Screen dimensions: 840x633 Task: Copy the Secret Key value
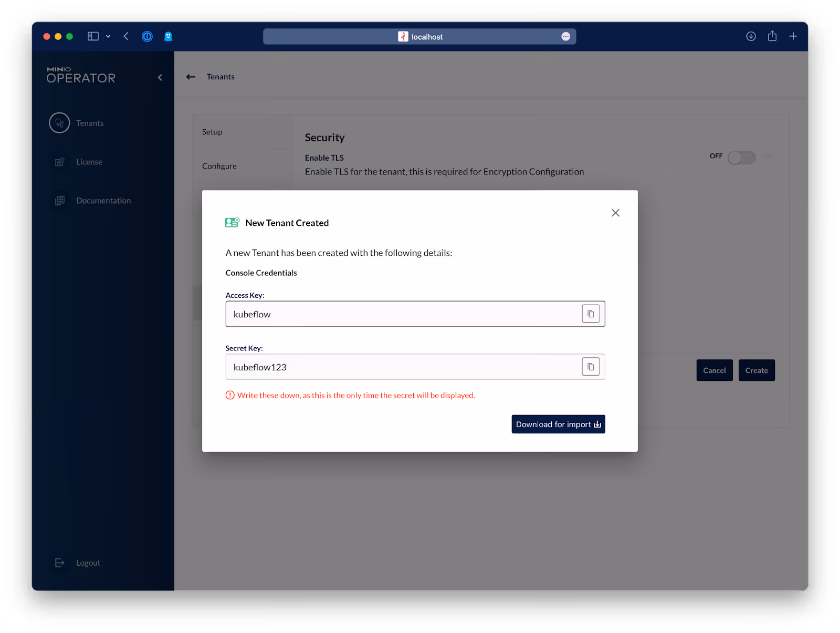click(x=591, y=367)
